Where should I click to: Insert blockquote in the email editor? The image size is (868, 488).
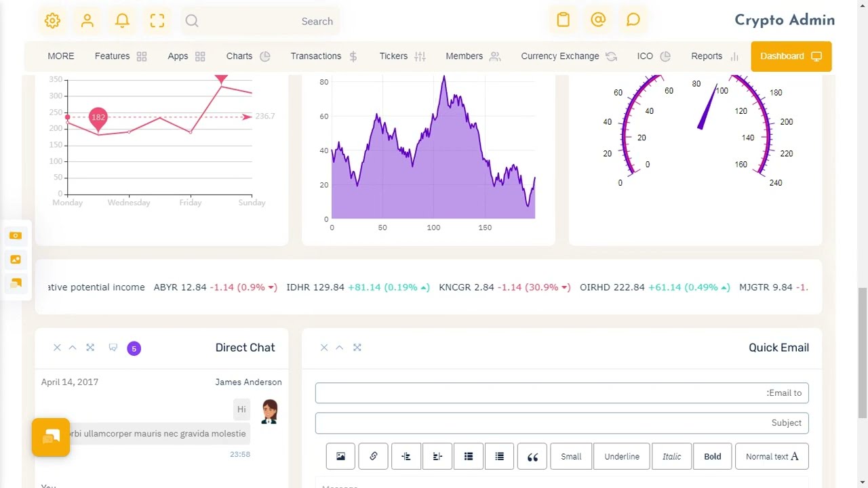pyautogui.click(x=532, y=456)
